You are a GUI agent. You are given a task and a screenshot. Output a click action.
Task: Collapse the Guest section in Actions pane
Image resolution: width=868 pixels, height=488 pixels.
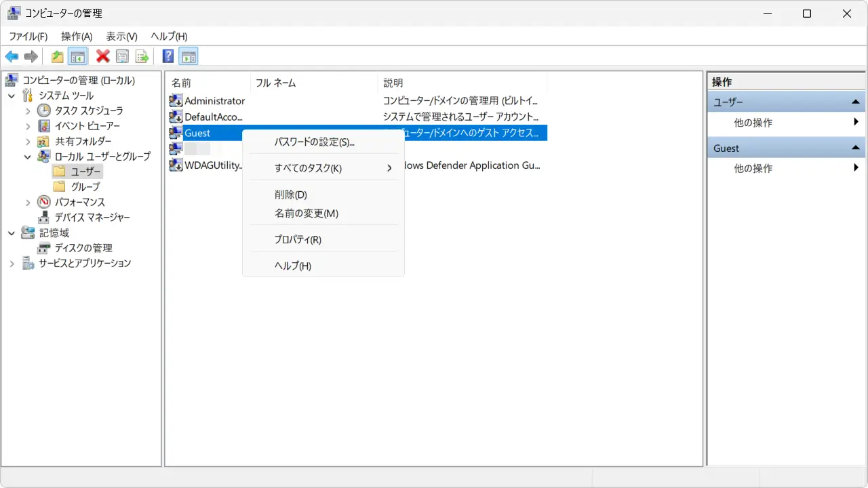(x=856, y=148)
